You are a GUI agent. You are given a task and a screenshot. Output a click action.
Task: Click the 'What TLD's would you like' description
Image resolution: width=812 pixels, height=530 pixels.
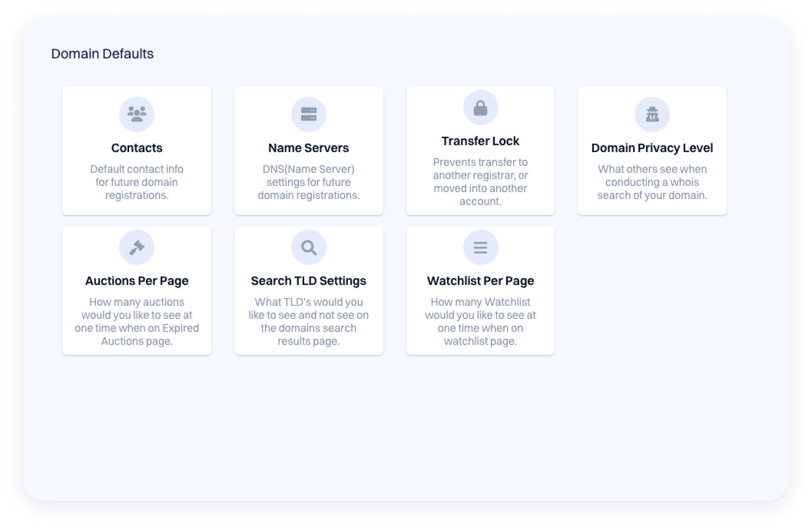click(308, 321)
